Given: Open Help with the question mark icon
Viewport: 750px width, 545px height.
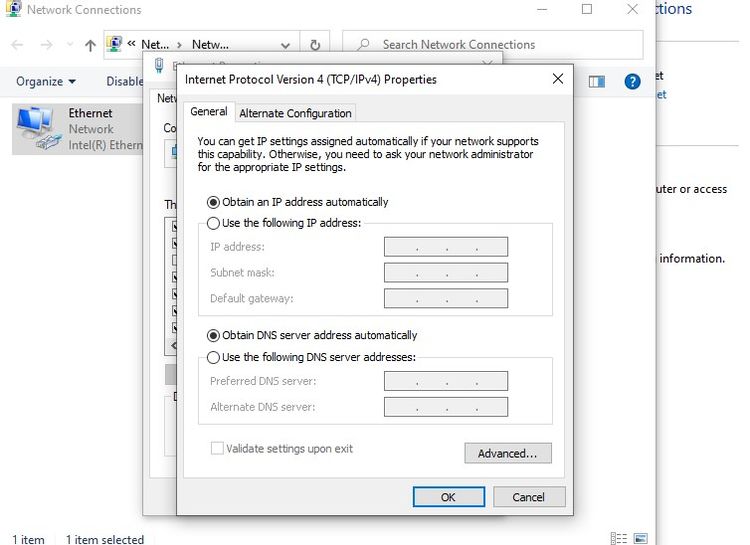Looking at the screenshot, I should coord(632,82).
